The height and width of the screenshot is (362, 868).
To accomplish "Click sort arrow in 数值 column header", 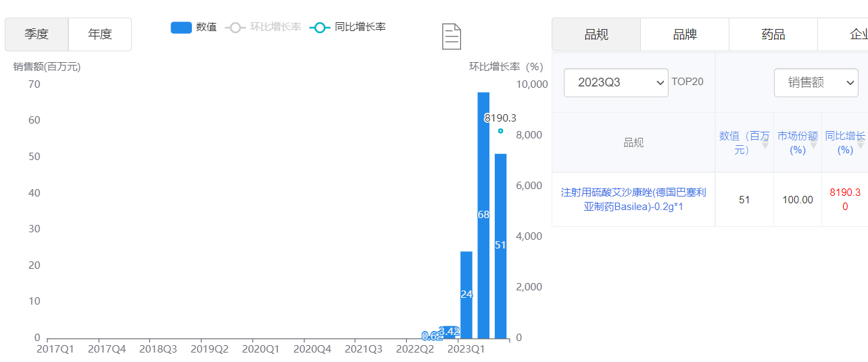I will [x=765, y=144].
